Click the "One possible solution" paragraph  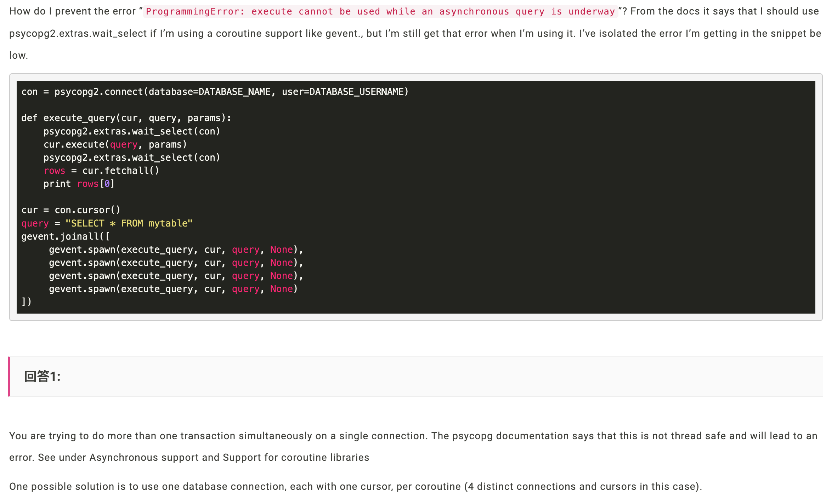coord(355,487)
